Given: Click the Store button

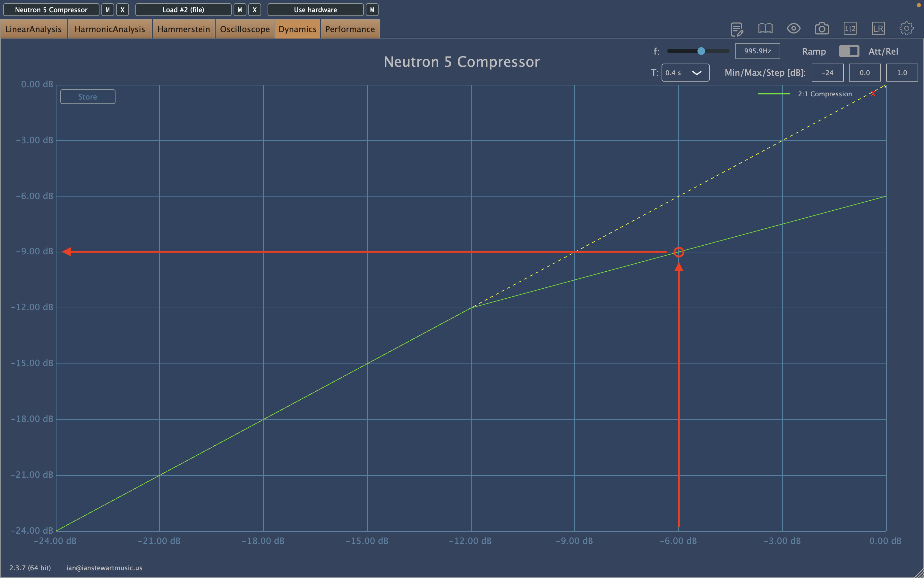Looking at the screenshot, I should [x=88, y=97].
